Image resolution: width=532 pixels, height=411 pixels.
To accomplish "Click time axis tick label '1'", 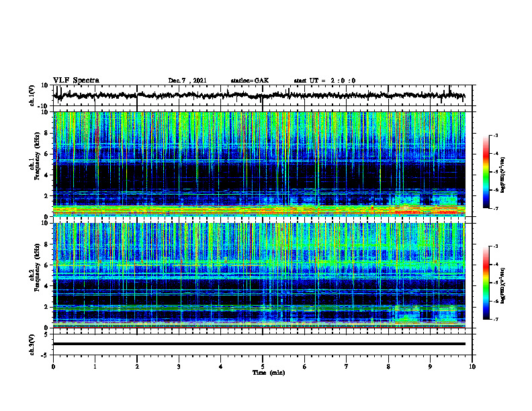I will point(95,367).
